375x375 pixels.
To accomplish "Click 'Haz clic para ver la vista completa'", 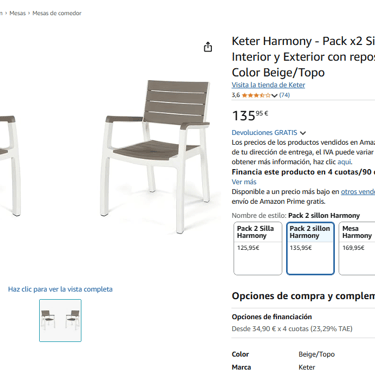I will coord(60,289).
